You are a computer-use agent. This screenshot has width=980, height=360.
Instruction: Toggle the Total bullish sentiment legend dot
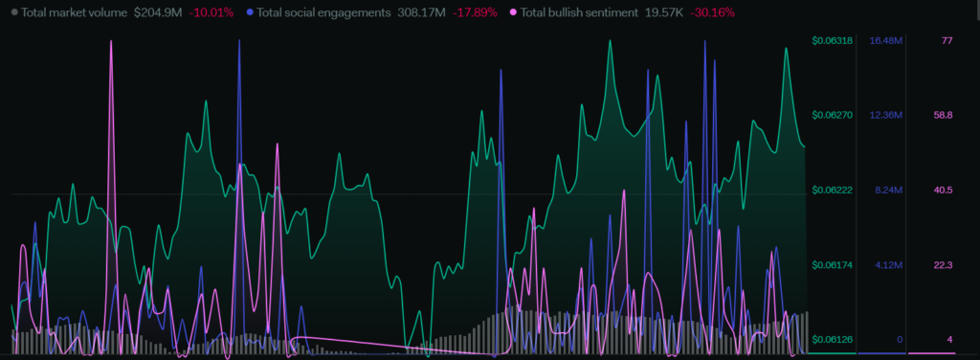(514, 11)
